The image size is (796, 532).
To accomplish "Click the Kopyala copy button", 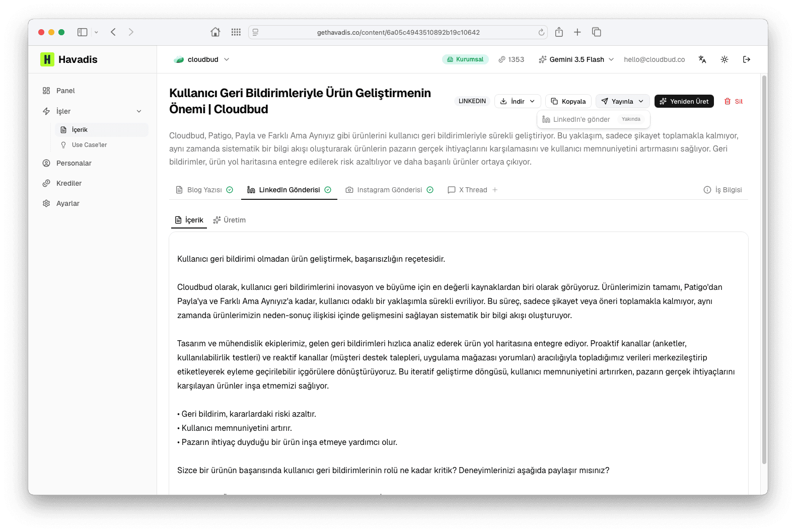I will point(568,101).
